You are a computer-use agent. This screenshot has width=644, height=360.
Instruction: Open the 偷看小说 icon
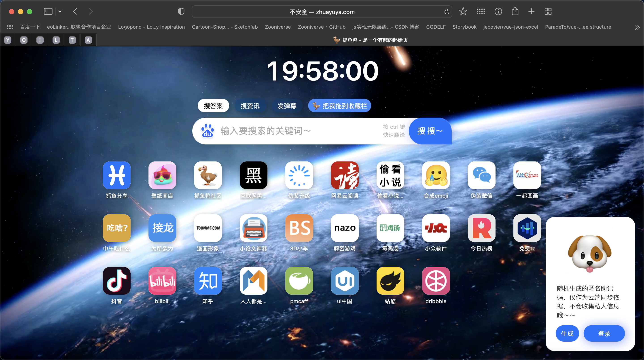point(390,175)
